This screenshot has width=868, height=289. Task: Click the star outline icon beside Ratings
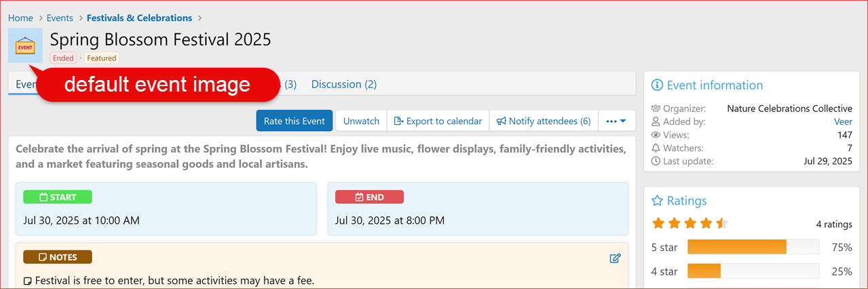tap(656, 201)
